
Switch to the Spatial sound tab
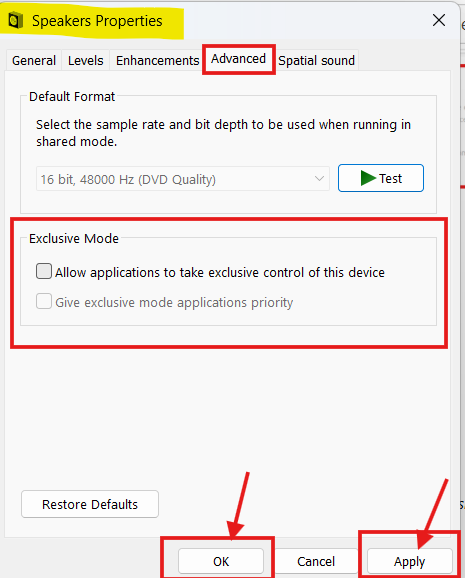(x=316, y=60)
